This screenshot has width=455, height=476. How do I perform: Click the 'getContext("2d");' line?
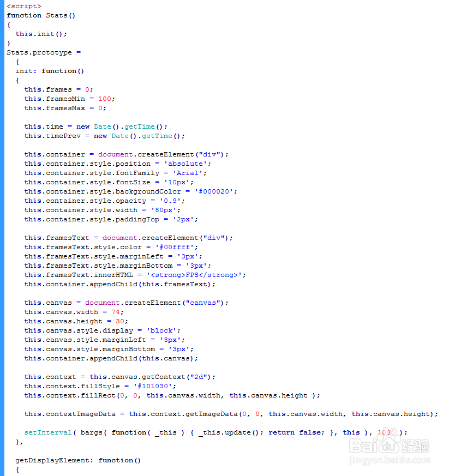pyautogui.click(x=119, y=377)
